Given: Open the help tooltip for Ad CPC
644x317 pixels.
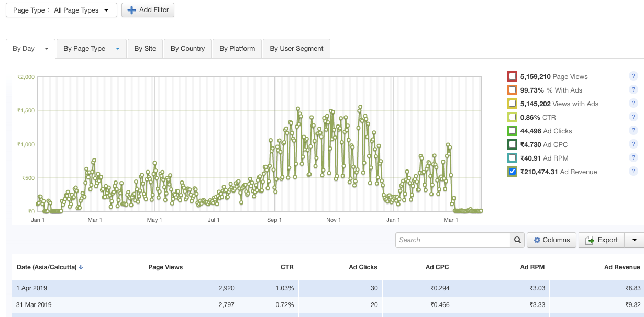Looking at the screenshot, I should [634, 144].
